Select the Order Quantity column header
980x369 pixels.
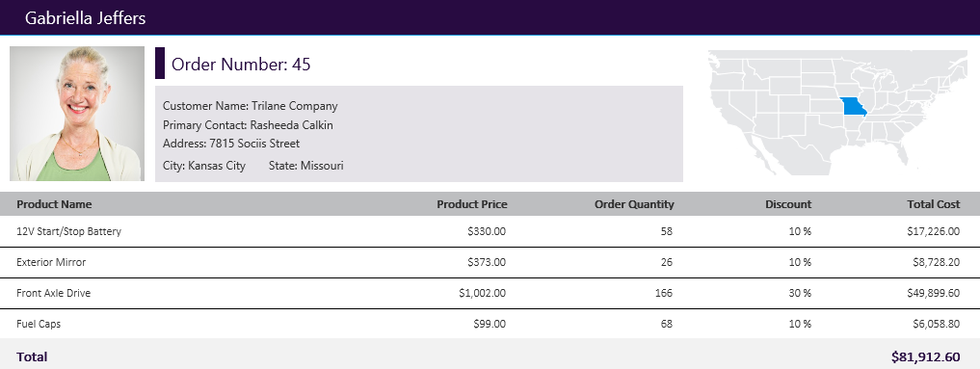634,204
